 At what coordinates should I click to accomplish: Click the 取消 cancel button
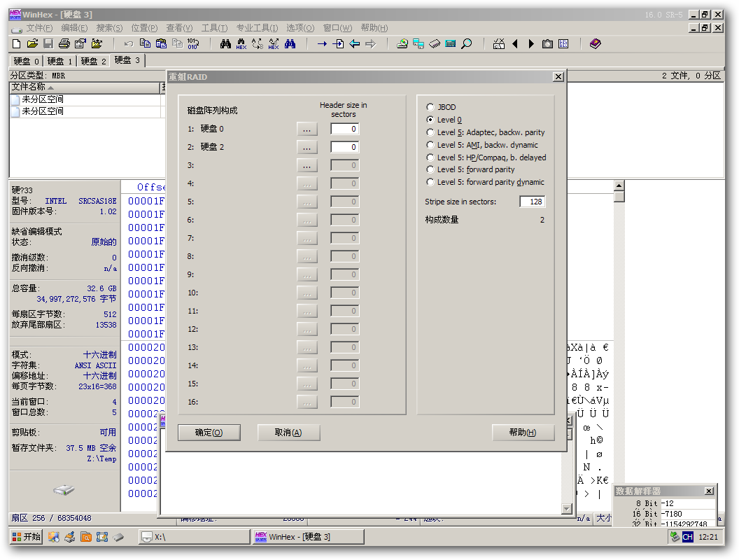(x=288, y=433)
